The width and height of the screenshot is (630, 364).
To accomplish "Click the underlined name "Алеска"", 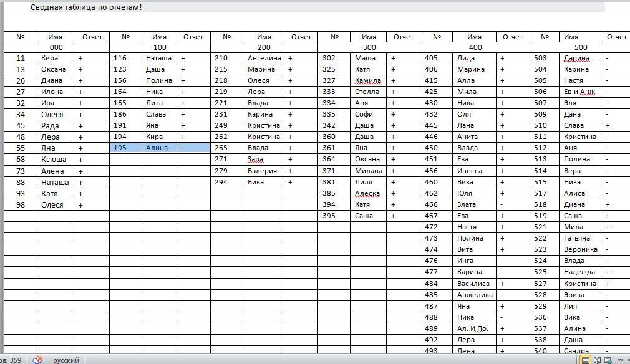I will (x=367, y=193).
